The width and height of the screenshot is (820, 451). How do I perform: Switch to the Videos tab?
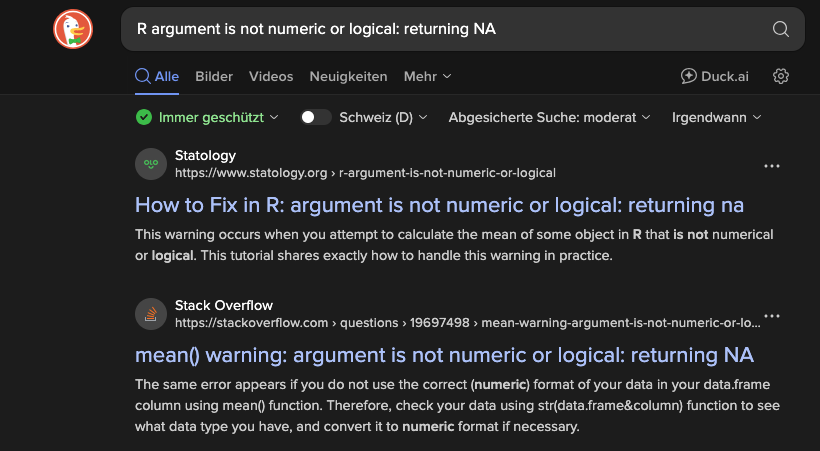271,76
